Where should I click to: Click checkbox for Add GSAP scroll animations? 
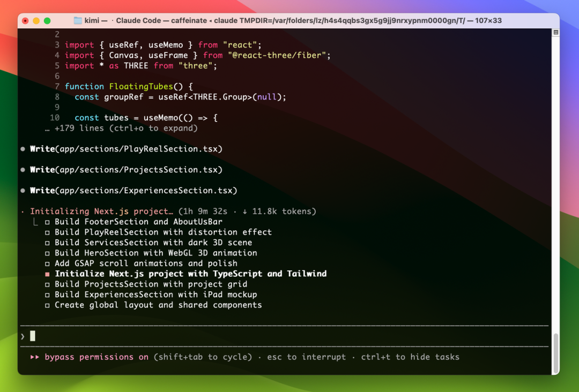pyautogui.click(x=47, y=263)
